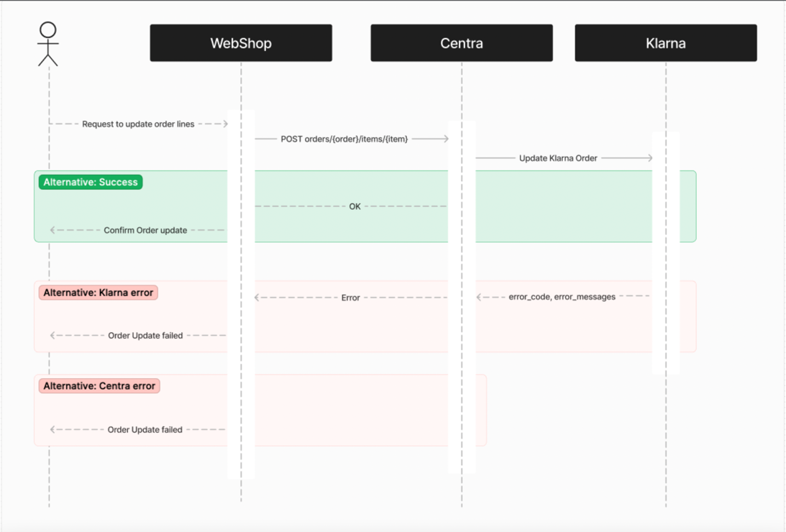Click the 'Alternative: Klarna error' label
This screenshot has height=532, width=786.
click(x=99, y=293)
